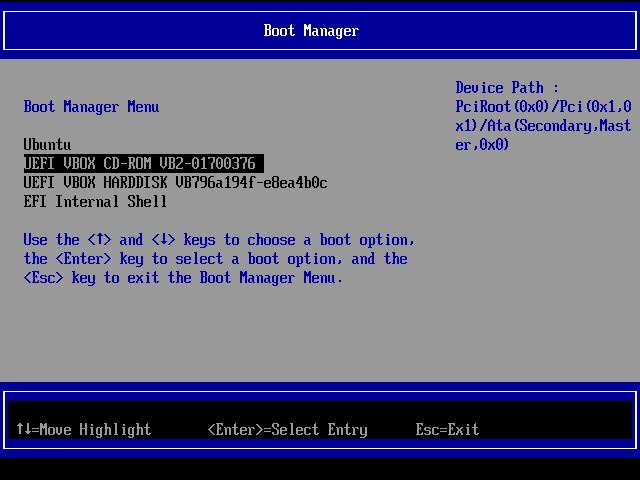Click the Boot Manager Menu heading
The image size is (640, 480).
tap(91, 107)
